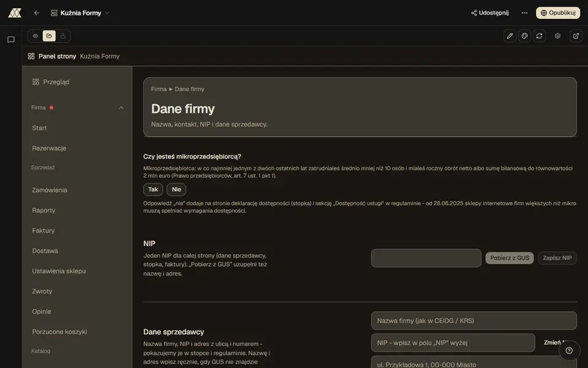Click the Udostępnij share button
588x368 pixels.
pos(490,13)
